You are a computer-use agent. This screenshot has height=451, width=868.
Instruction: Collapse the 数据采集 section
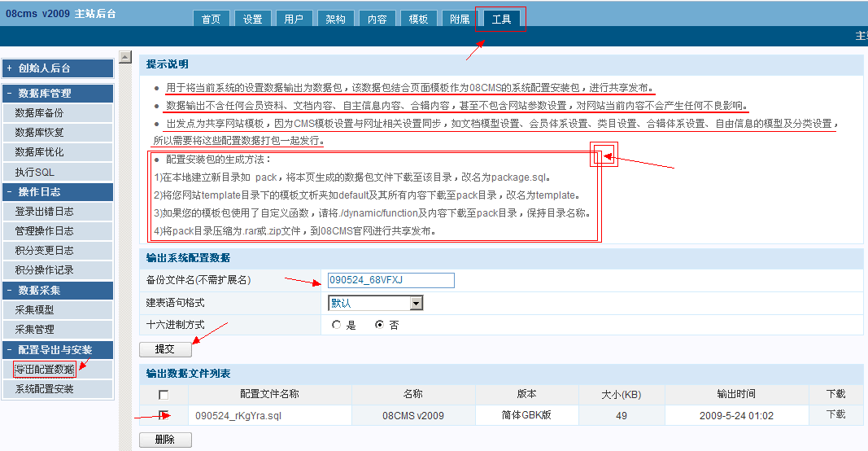tap(58, 290)
